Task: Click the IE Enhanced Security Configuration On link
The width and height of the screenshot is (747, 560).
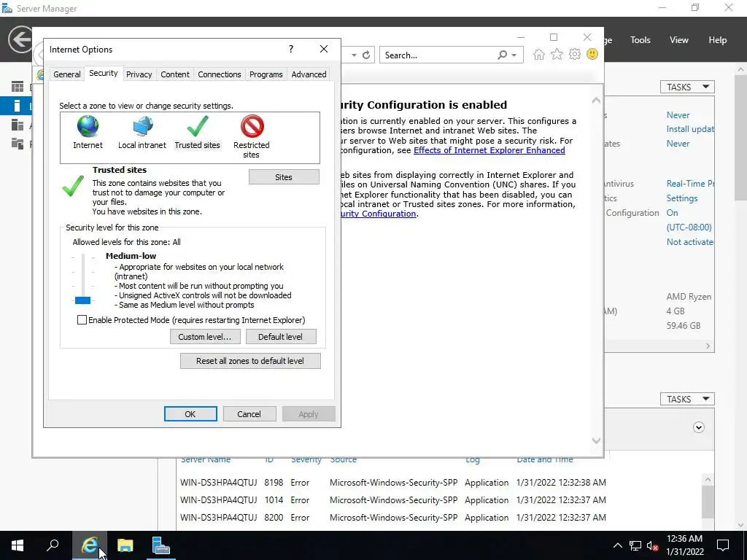Action: click(672, 213)
